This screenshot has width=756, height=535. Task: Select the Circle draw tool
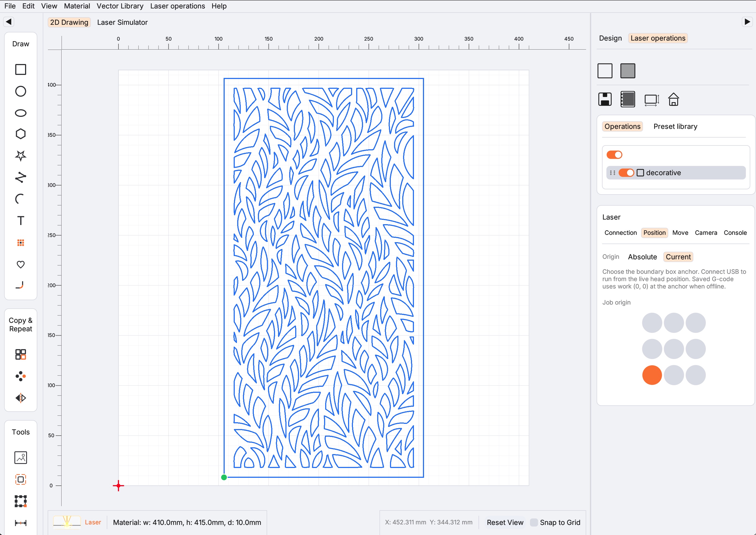(20, 91)
